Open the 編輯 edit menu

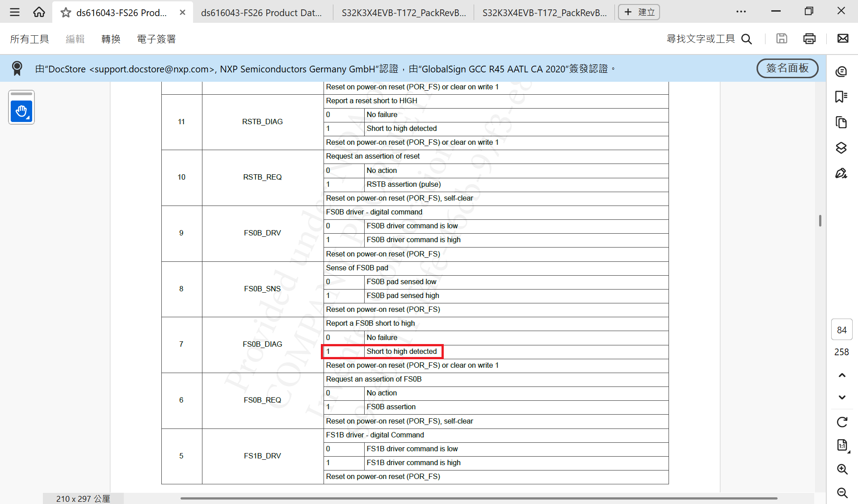click(x=75, y=39)
